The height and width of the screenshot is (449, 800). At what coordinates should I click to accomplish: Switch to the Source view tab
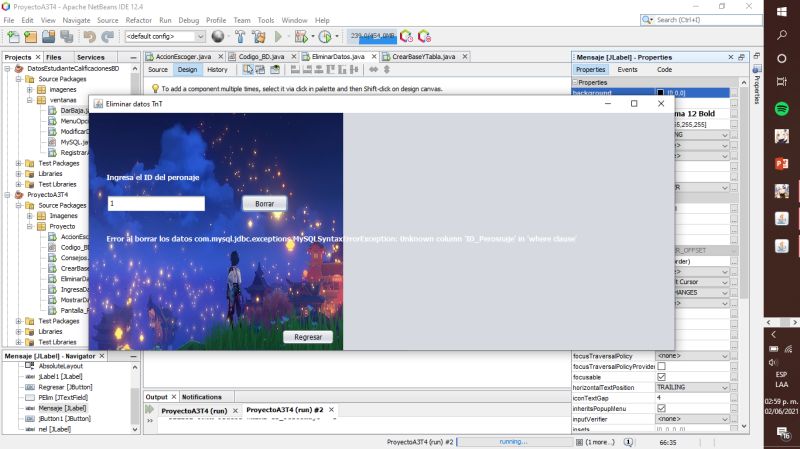[x=158, y=69]
